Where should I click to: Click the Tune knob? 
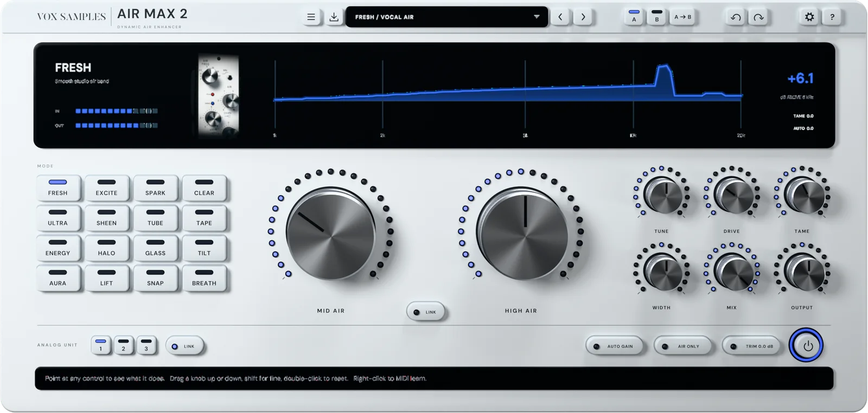click(662, 195)
